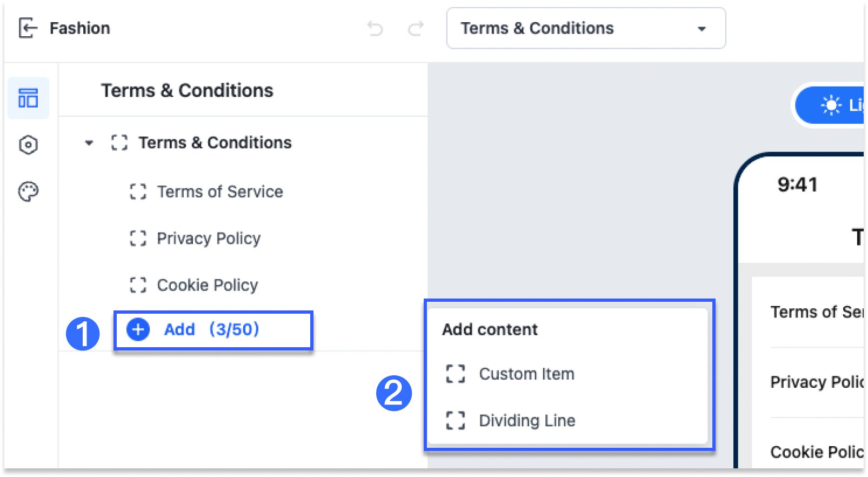Select Terms of Service in the list

[x=219, y=191]
